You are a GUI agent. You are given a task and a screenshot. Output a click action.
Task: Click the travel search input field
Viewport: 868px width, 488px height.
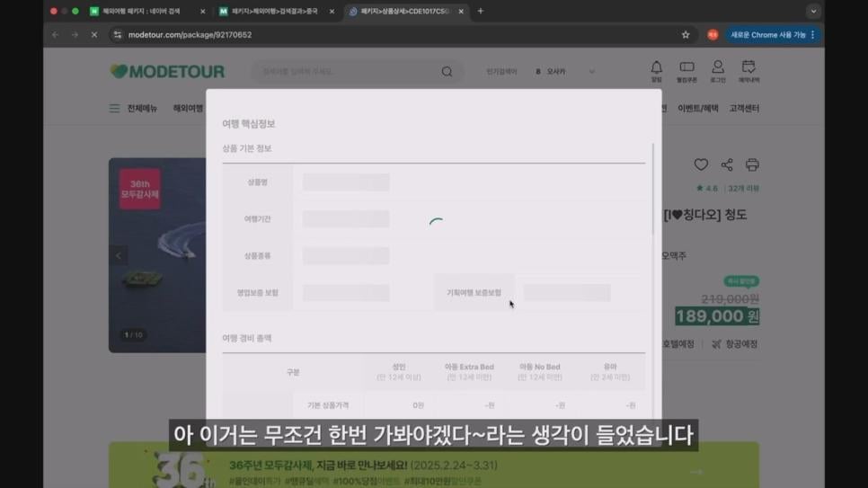pos(346,72)
